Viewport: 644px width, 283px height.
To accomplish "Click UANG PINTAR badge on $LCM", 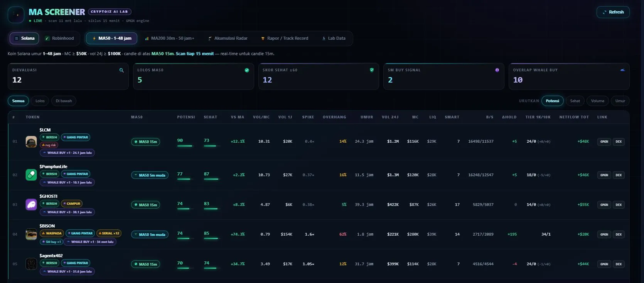I will pyautogui.click(x=76, y=137).
